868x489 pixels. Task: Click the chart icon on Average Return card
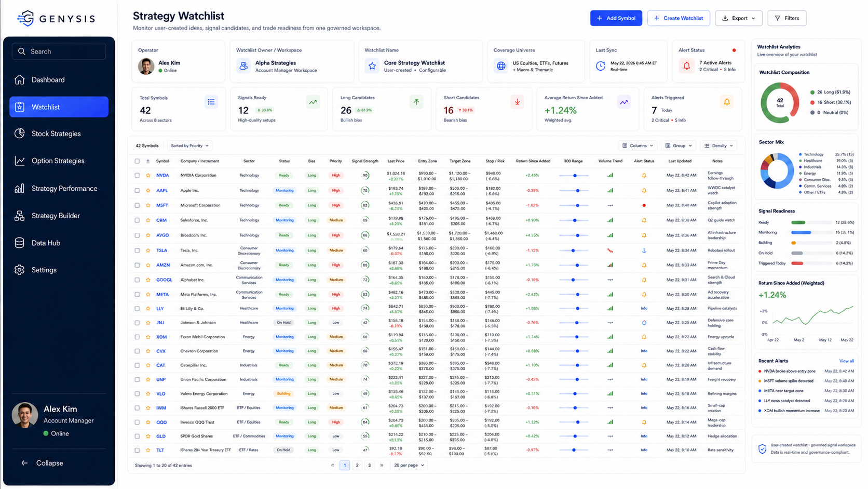(624, 102)
